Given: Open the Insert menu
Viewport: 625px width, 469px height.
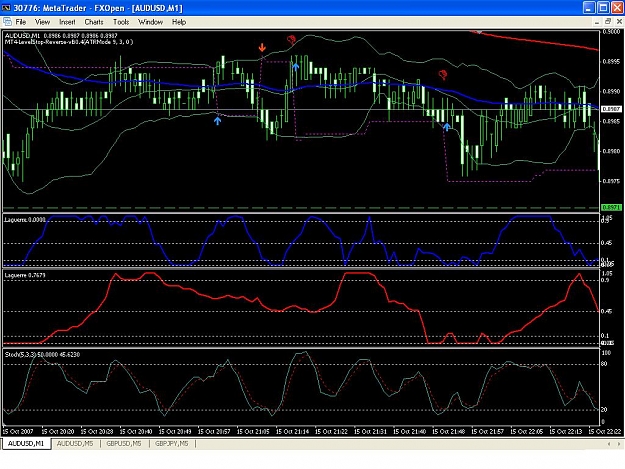Looking at the screenshot, I should pyautogui.click(x=67, y=22).
